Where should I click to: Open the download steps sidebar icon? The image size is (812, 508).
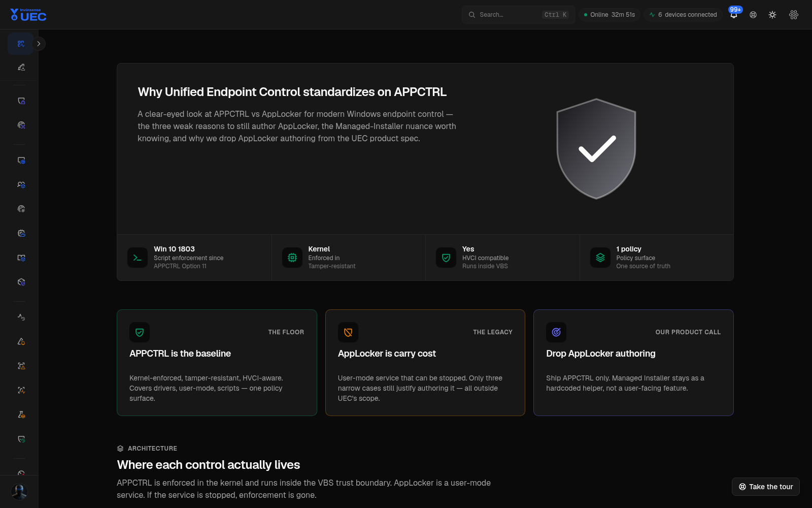point(21,67)
